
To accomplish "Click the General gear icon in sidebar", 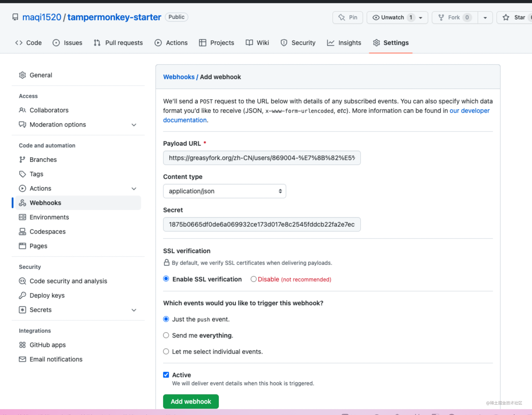I will coord(22,75).
